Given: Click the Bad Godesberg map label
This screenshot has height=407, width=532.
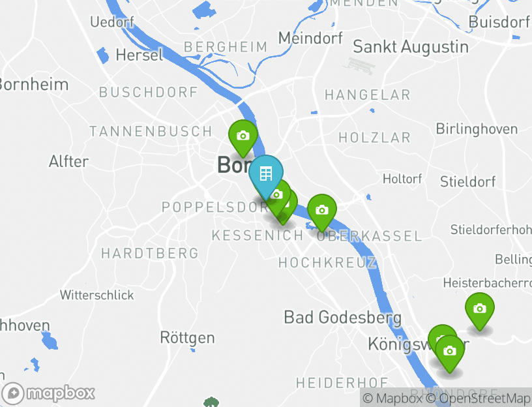Looking at the screenshot, I should (x=343, y=318).
